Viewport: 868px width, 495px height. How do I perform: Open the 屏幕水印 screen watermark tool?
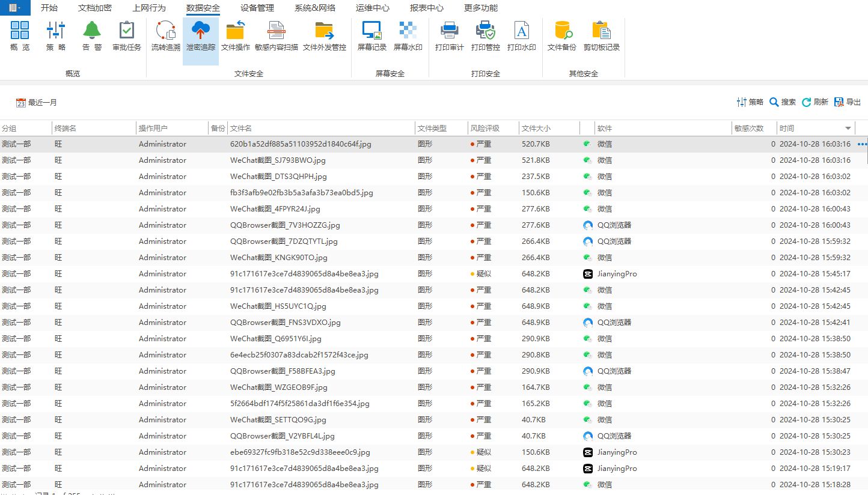click(x=408, y=36)
